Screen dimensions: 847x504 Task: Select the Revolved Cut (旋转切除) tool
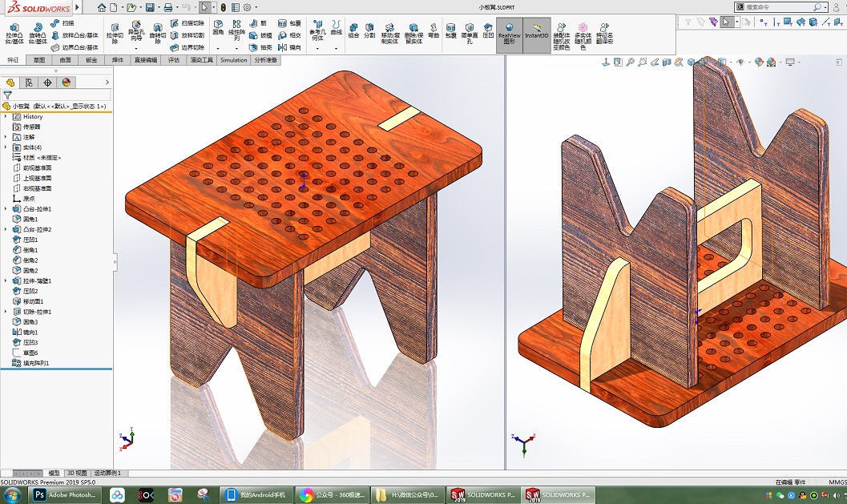click(x=157, y=34)
